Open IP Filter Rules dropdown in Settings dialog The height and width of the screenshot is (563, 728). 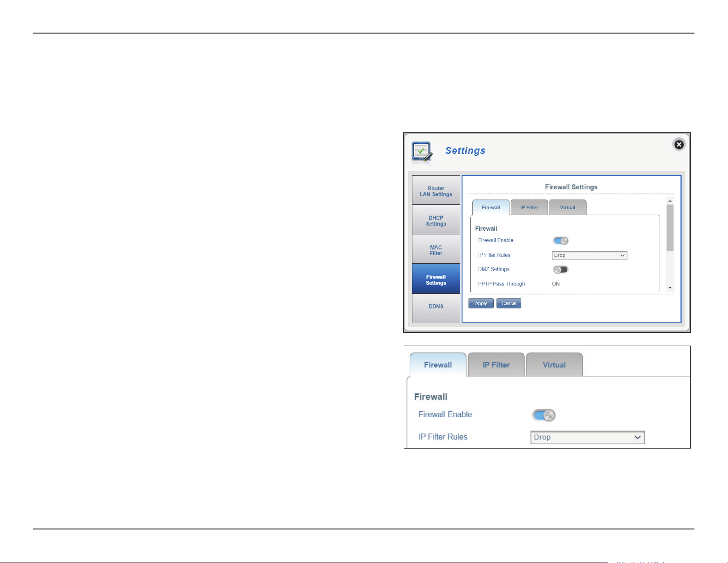point(589,256)
